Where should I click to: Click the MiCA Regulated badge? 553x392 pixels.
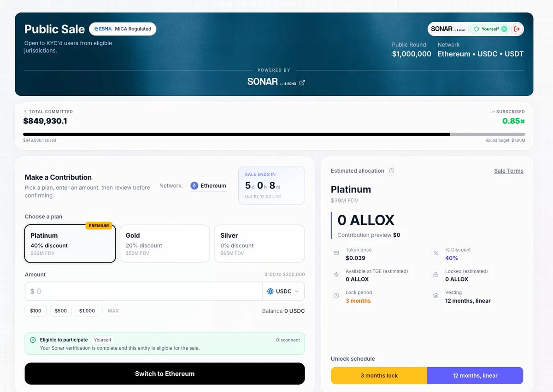coord(123,29)
